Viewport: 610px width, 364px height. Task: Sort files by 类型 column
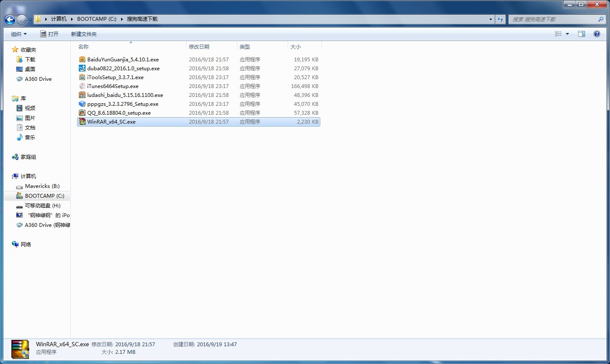[x=245, y=47]
